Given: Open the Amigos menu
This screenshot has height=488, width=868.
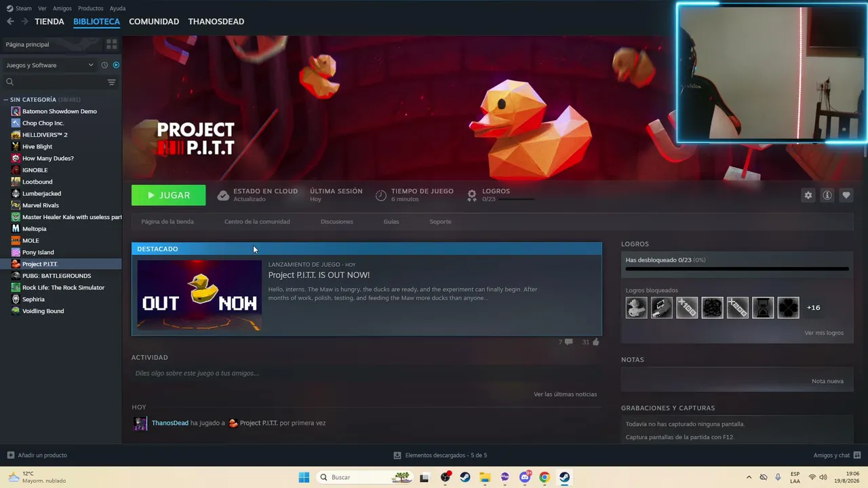Looking at the screenshot, I should click(x=62, y=8).
